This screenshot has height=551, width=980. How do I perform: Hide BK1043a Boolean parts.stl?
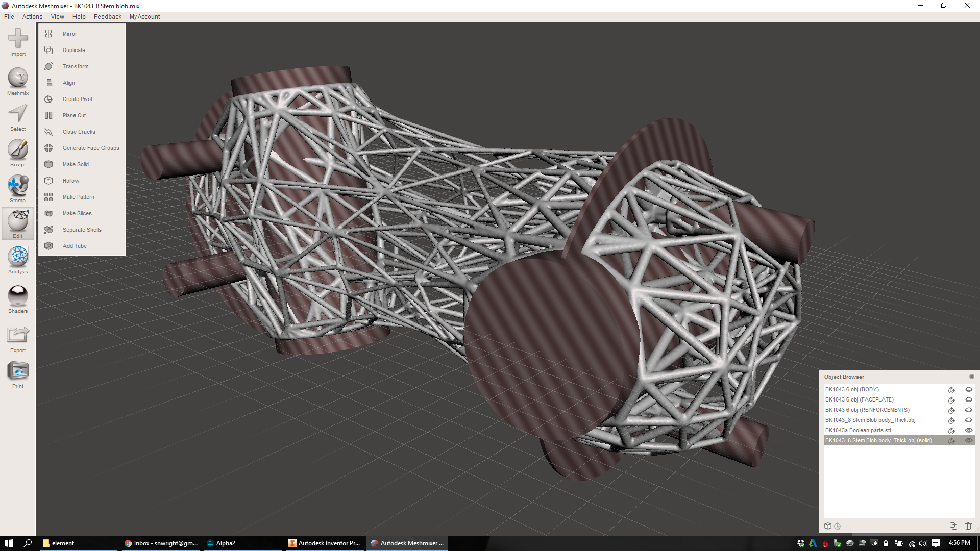point(968,431)
